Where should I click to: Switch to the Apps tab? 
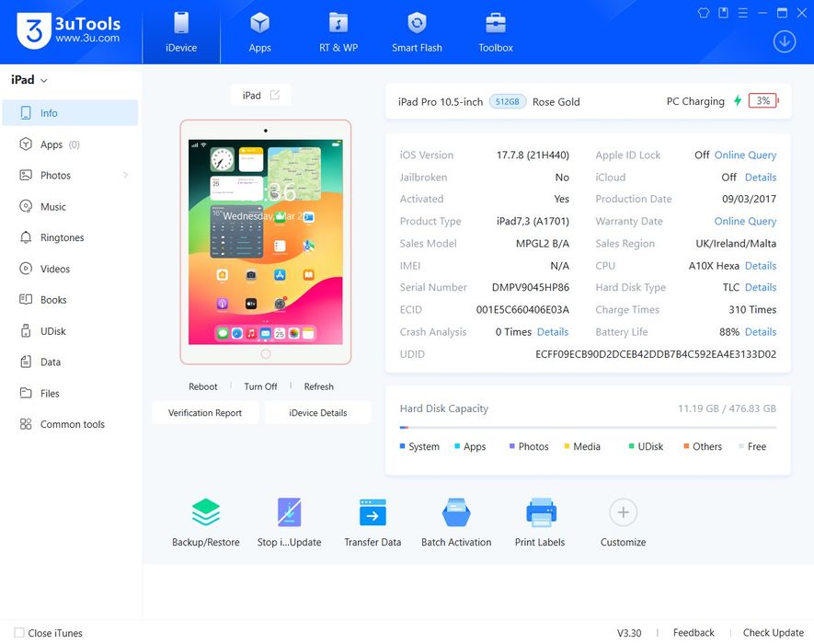(x=259, y=32)
